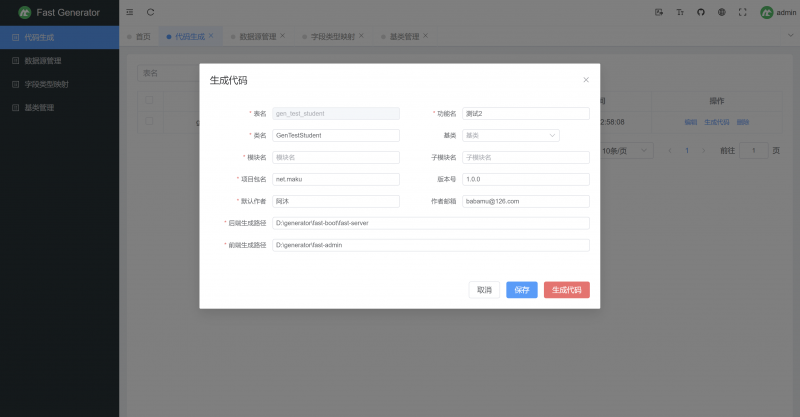Go to previous page arrow in pagination
The height and width of the screenshot is (417, 800).
coord(670,151)
